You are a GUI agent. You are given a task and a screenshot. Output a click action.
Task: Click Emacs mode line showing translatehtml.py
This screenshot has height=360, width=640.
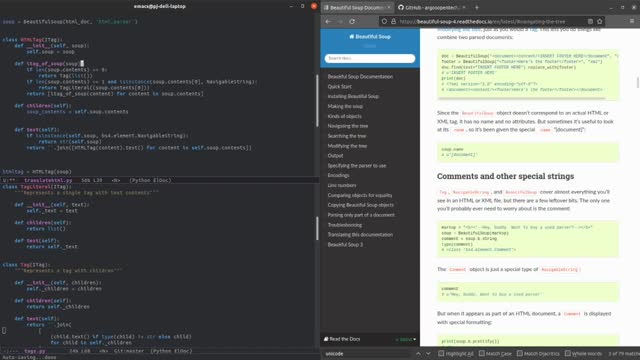point(159,180)
